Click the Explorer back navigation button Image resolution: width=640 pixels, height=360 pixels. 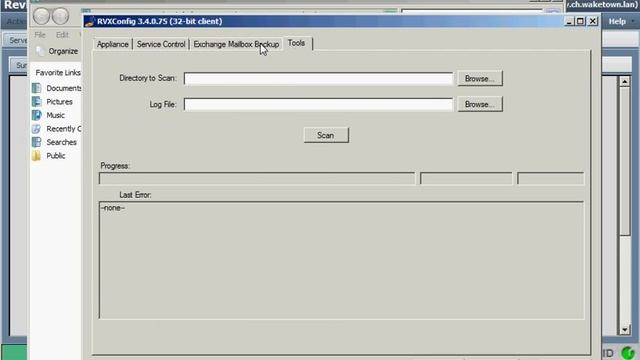42,16
